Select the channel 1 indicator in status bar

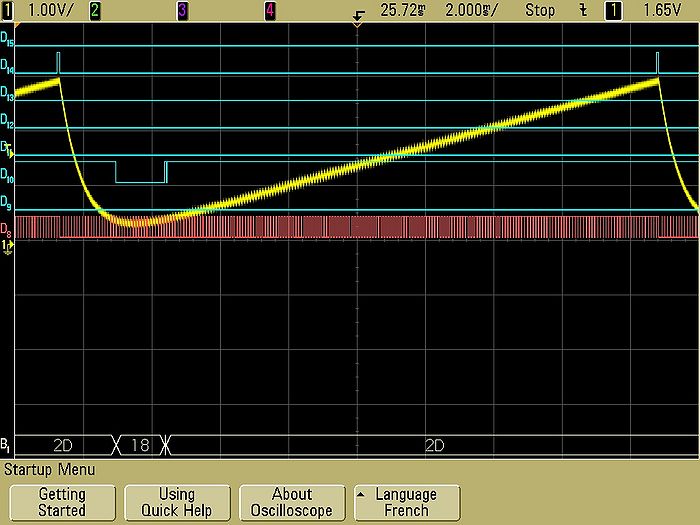8,8
